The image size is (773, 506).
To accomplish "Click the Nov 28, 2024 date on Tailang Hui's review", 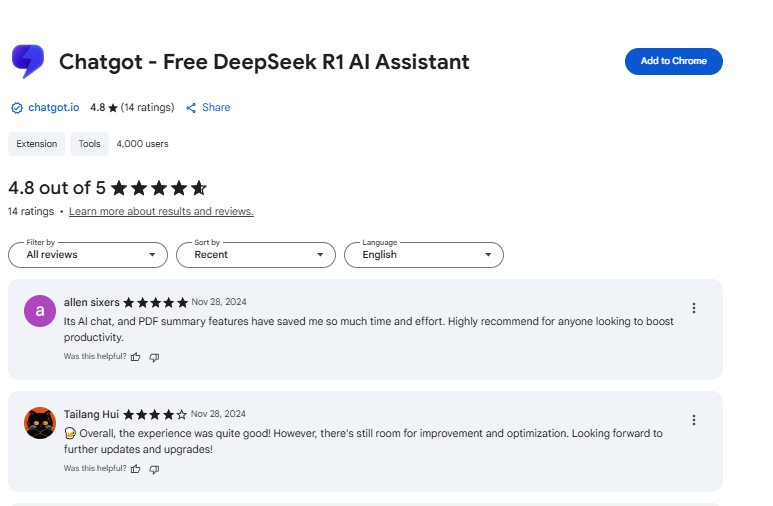I will [218, 414].
